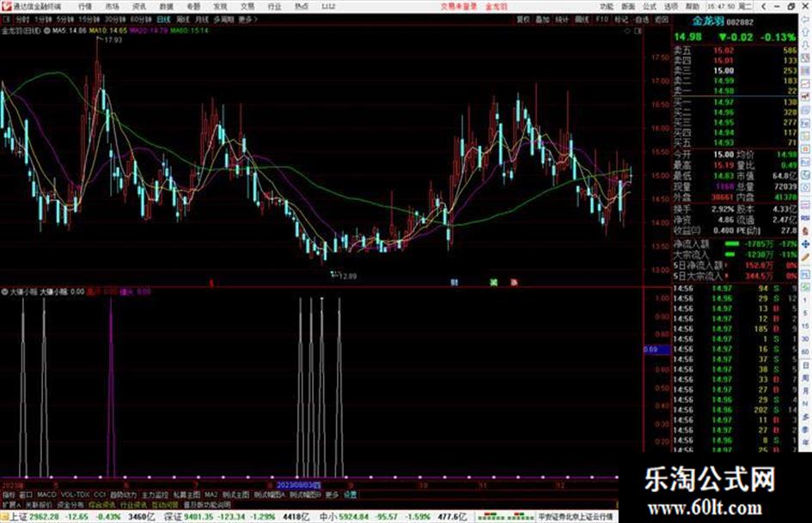
Task: Switch chart to 1分钟 period
Action: pyautogui.click(x=44, y=19)
